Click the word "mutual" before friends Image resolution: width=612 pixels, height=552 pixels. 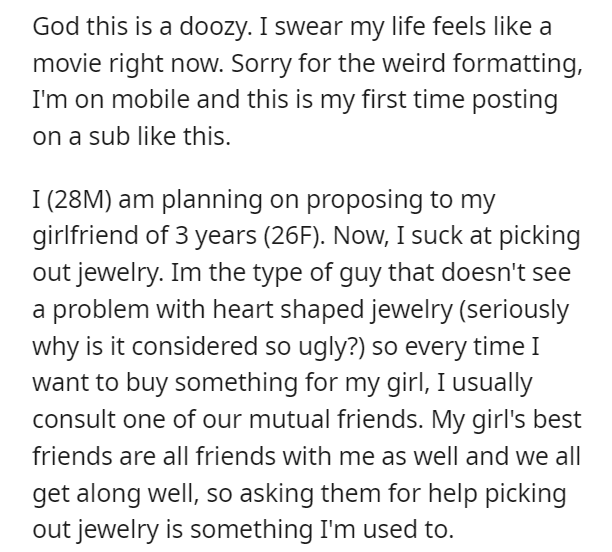(x=289, y=420)
